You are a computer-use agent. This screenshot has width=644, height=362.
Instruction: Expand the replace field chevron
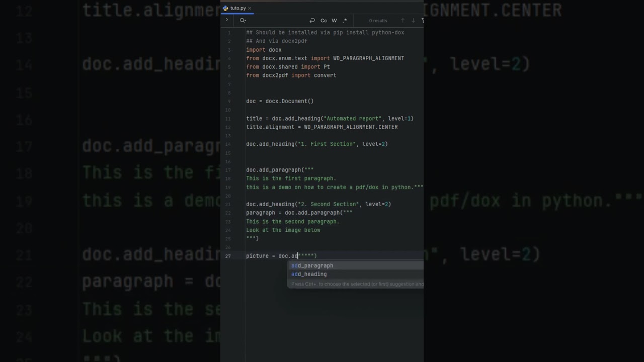227,20
